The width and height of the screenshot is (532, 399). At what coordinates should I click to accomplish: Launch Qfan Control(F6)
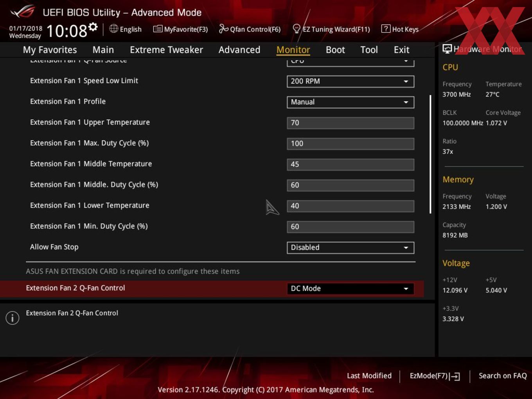tap(250, 29)
